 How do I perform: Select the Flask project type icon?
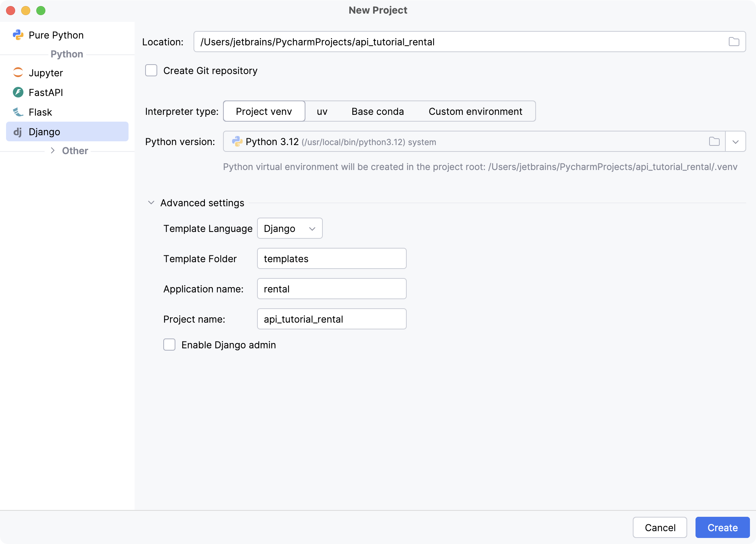pyautogui.click(x=18, y=112)
